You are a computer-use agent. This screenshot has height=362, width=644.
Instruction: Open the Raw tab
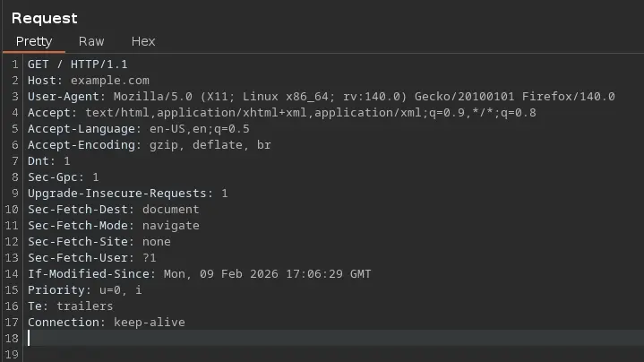pyautogui.click(x=91, y=41)
